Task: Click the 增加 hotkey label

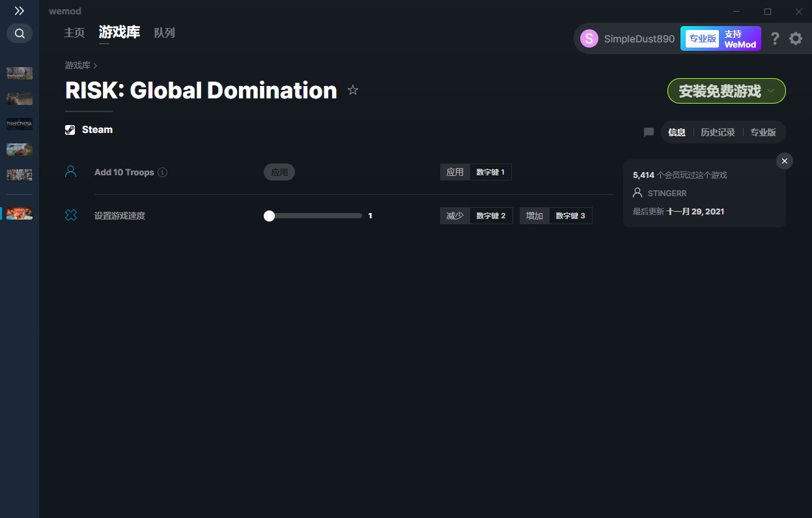Action: click(535, 216)
